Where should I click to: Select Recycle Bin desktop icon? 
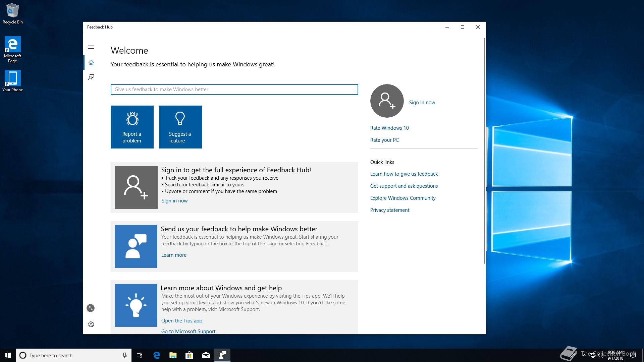tap(13, 14)
